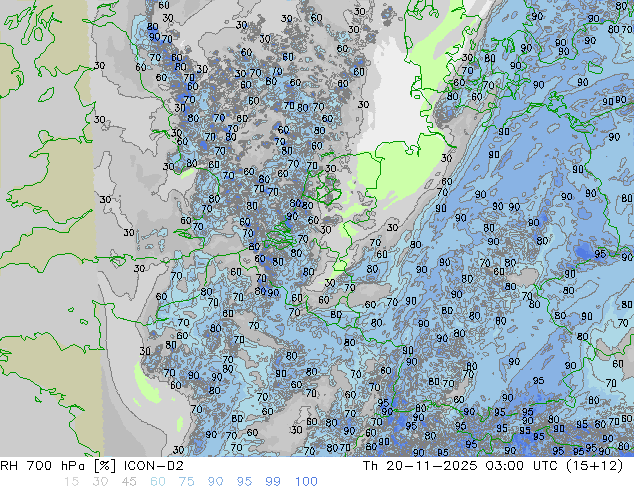Click the legend value 75

(x=186, y=482)
